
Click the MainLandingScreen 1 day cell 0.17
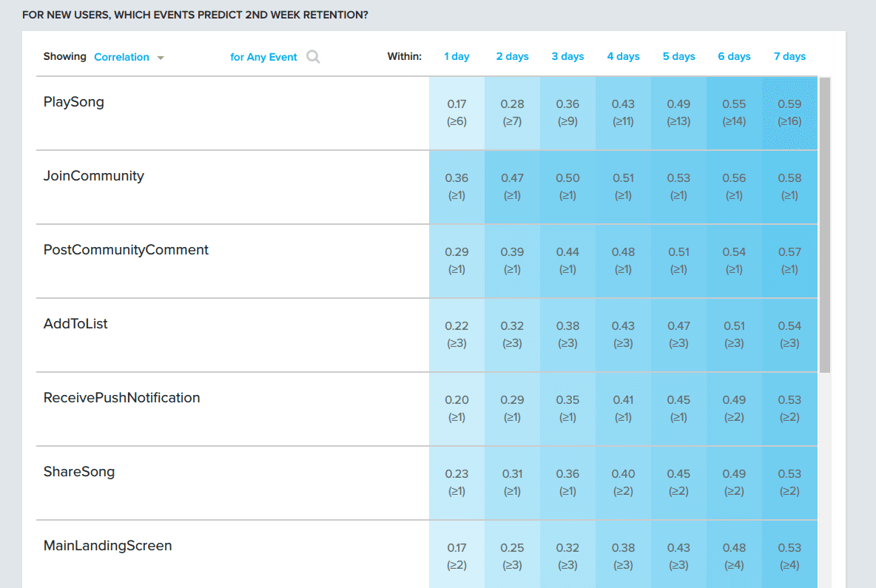pyautogui.click(x=456, y=556)
